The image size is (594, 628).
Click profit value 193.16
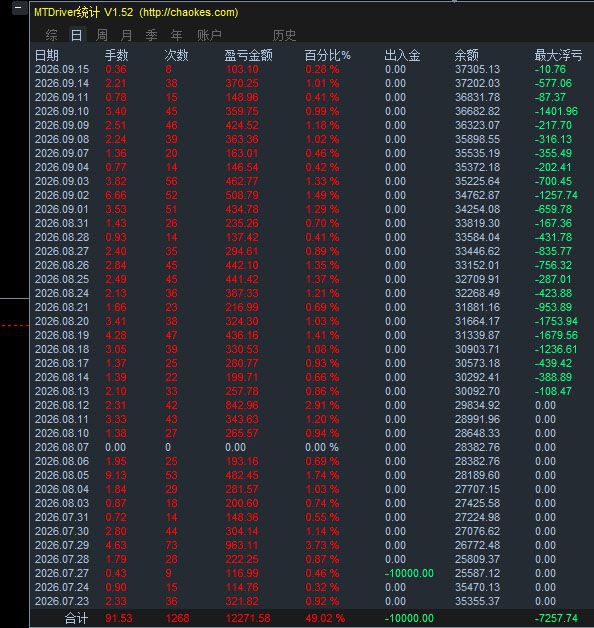(x=242, y=461)
